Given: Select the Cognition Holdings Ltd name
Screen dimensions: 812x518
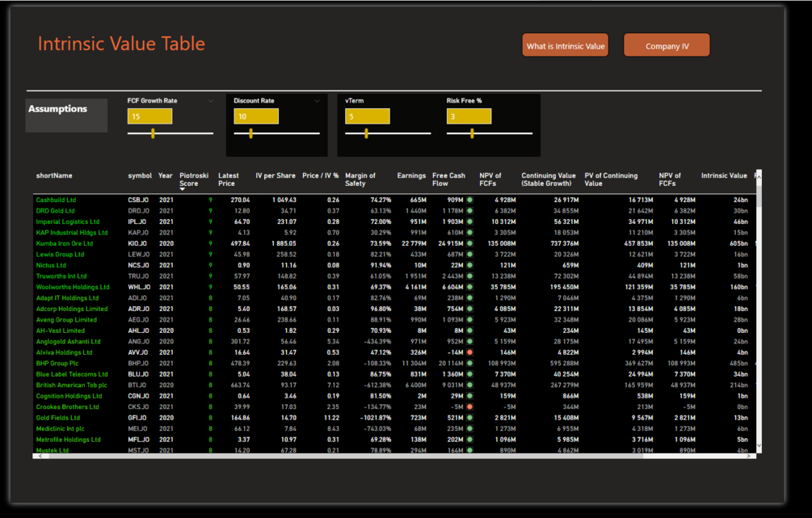Looking at the screenshot, I should pos(69,396).
